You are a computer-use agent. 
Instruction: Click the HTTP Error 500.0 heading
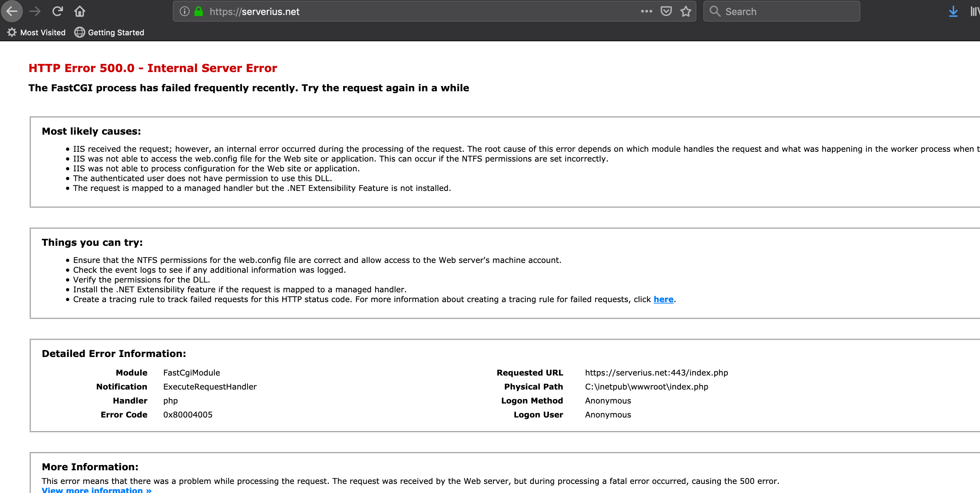[152, 68]
